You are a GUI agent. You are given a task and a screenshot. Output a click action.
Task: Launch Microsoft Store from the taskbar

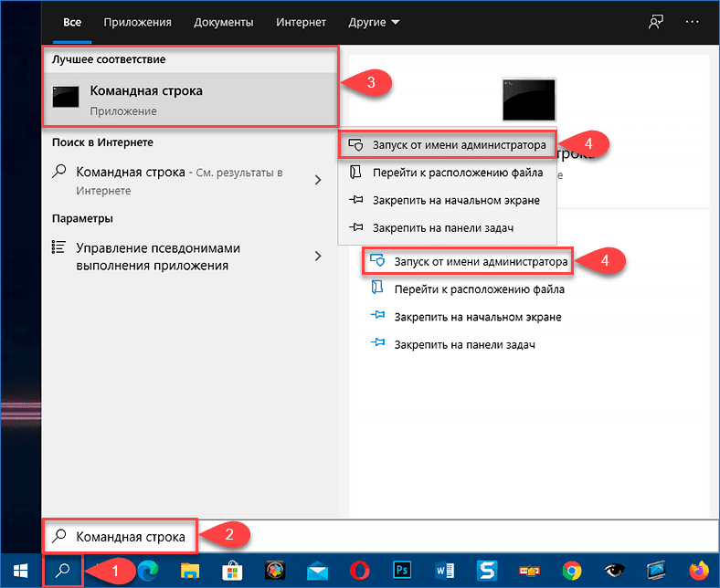[232, 571]
